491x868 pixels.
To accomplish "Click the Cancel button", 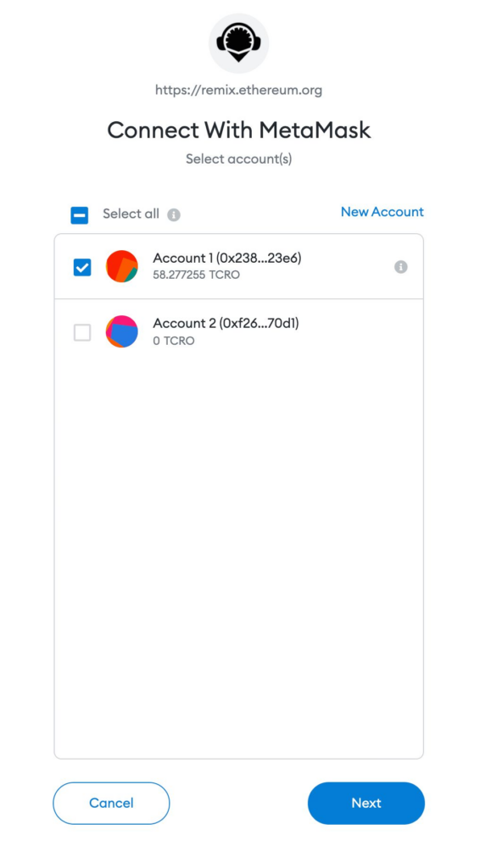I will (x=111, y=804).
